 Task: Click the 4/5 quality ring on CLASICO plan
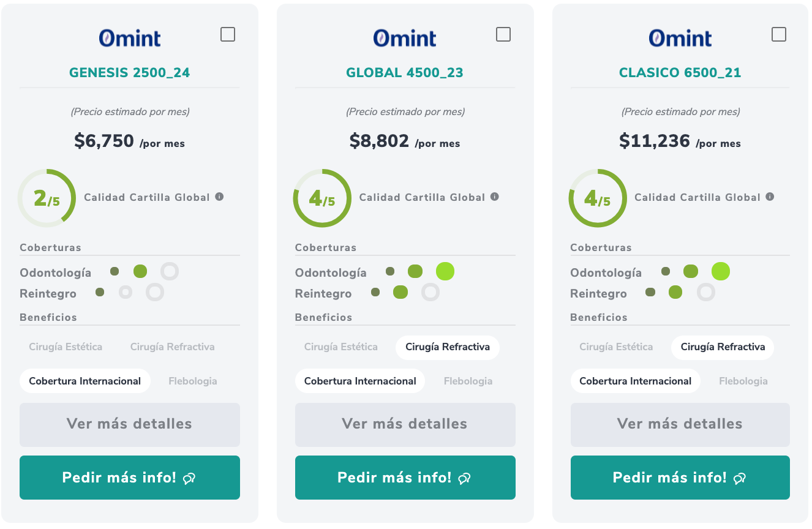[598, 198]
